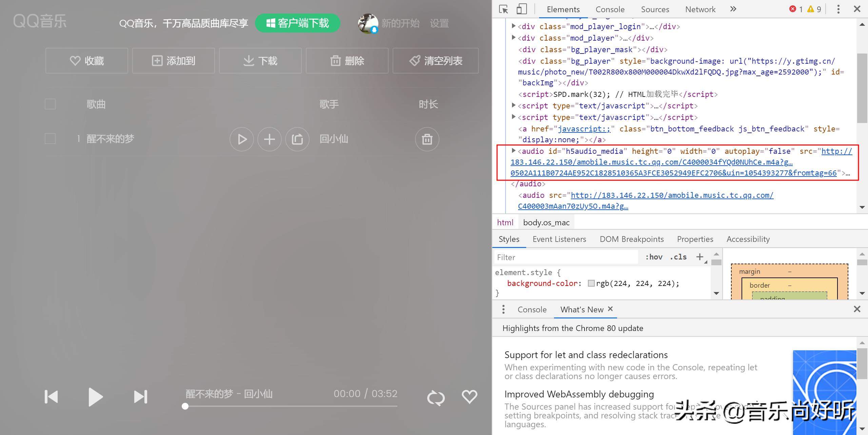Click the 客户端下载 download button

tap(298, 23)
